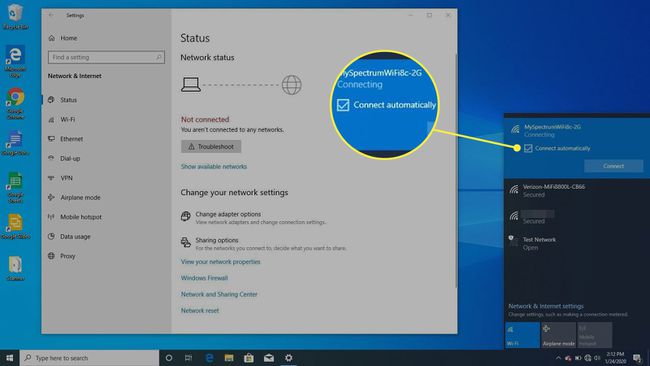Screen dimensions: 650x366
Task: Open the Recycle Bin desktop icon
Action: [x=15, y=17]
